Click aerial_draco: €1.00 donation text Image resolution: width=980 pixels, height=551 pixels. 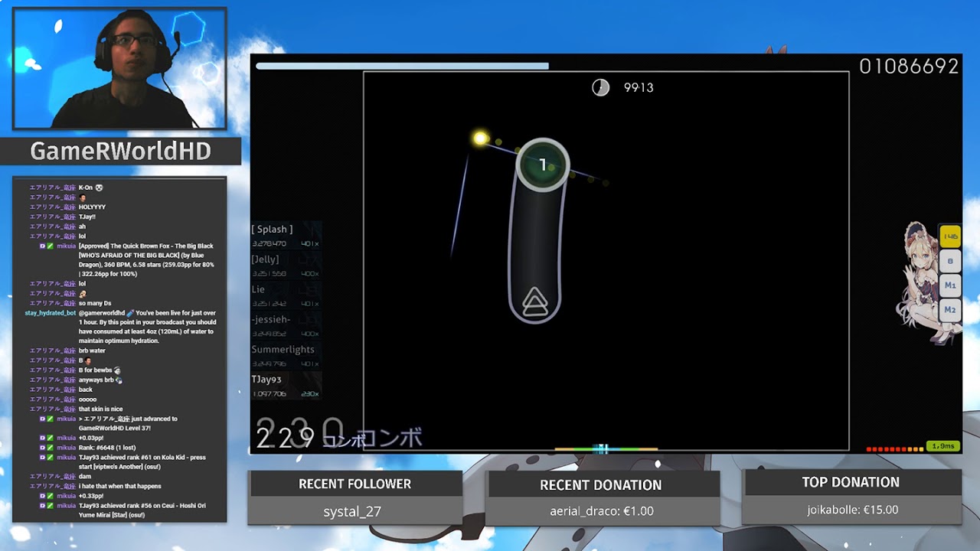point(602,511)
